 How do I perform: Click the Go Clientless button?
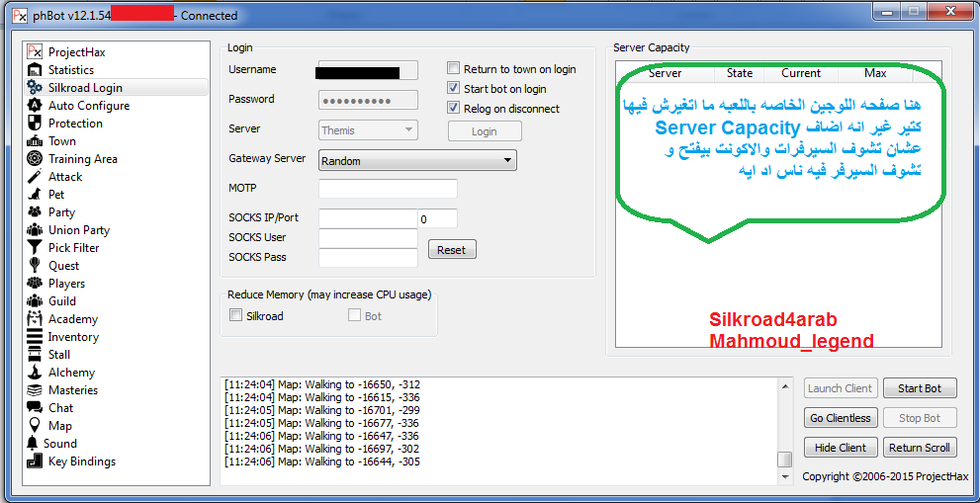pyautogui.click(x=841, y=418)
